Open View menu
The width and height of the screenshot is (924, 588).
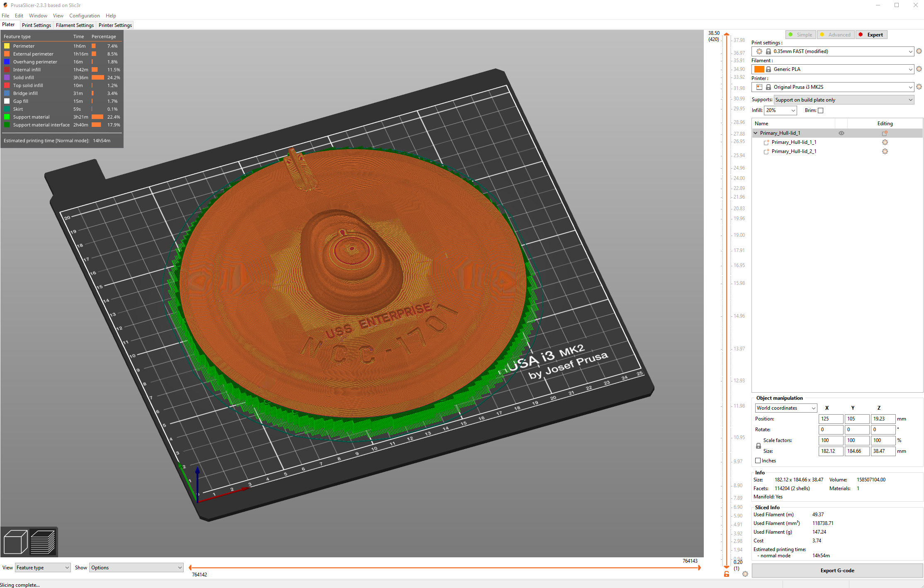click(58, 16)
